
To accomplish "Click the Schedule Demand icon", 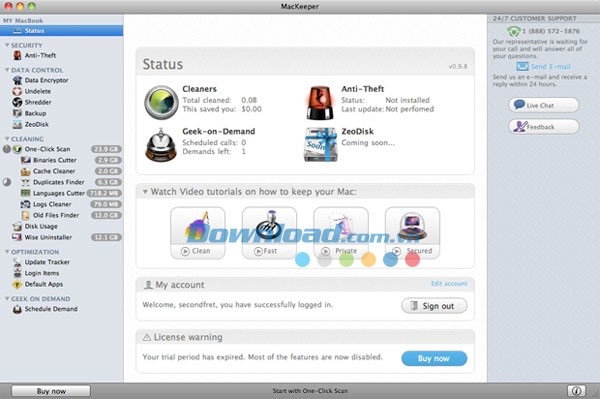I will (17, 309).
